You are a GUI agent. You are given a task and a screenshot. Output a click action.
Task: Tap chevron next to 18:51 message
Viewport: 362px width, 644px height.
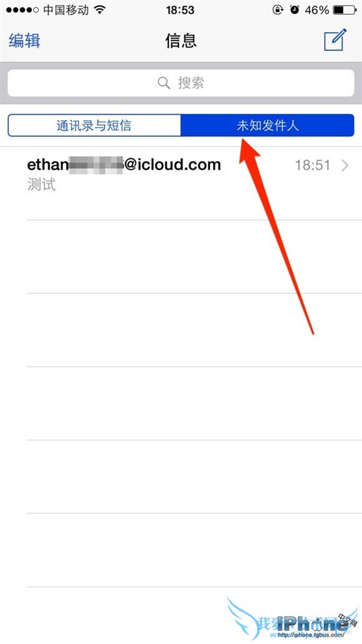click(x=345, y=166)
